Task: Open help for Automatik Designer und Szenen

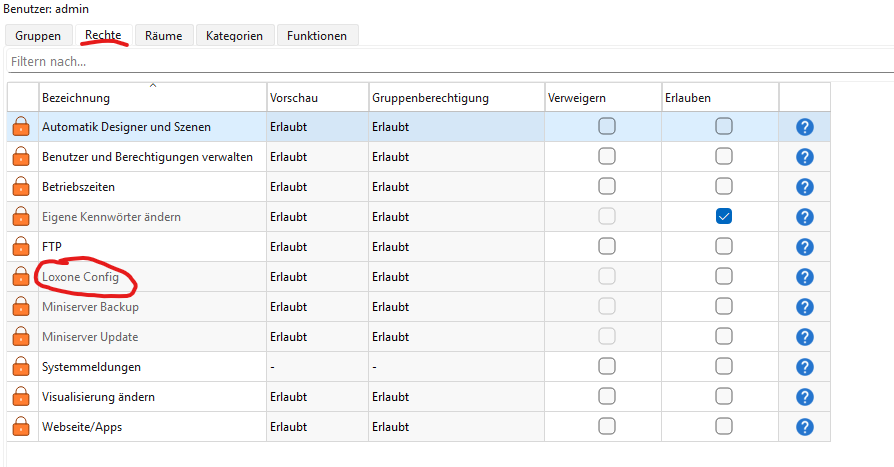Action: pyautogui.click(x=805, y=127)
